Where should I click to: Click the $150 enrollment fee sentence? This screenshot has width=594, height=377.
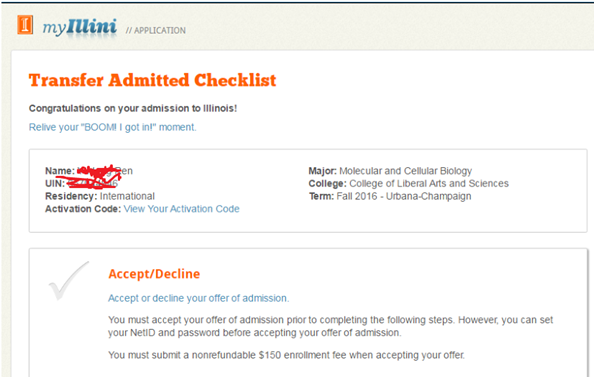[286, 355]
